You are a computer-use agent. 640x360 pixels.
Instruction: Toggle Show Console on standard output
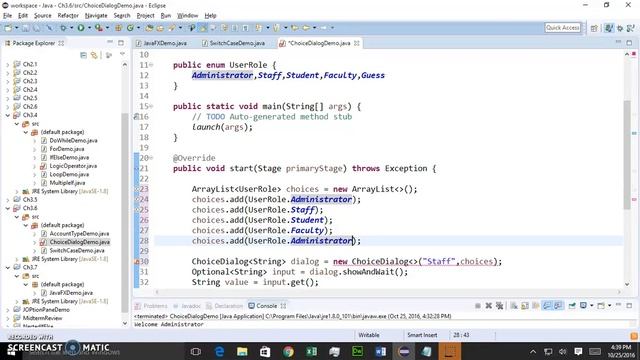coord(547,306)
